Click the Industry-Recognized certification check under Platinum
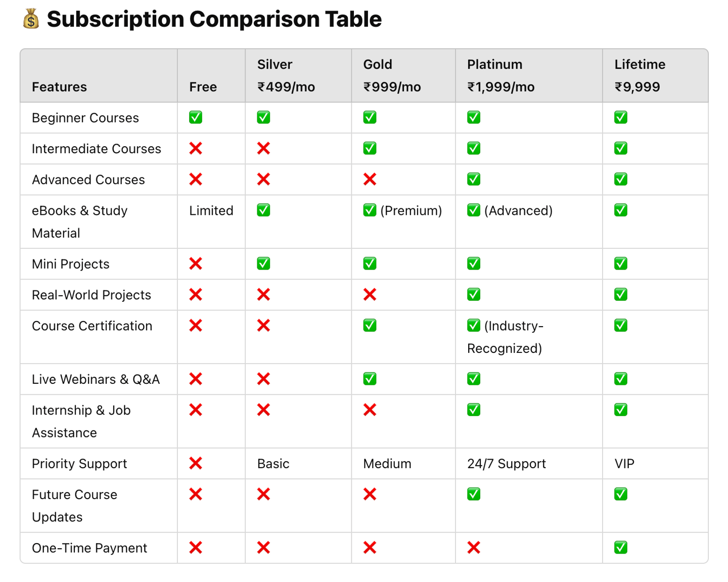 pyautogui.click(x=474, y=325)
